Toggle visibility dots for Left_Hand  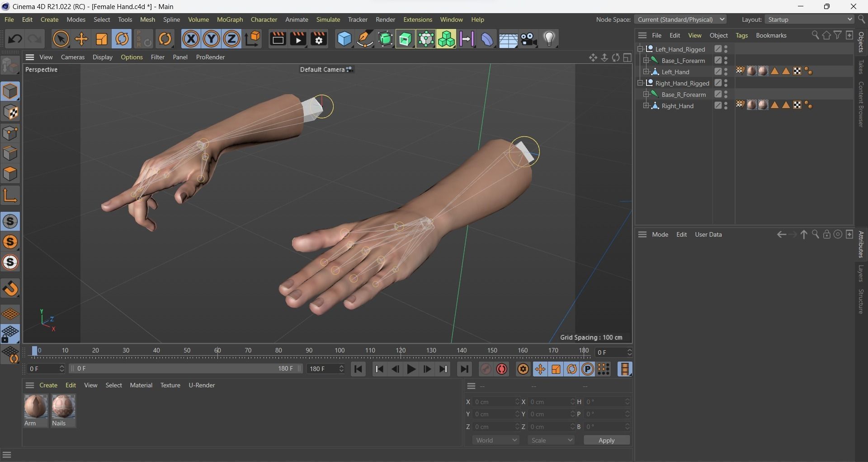[x=726, y=71]
